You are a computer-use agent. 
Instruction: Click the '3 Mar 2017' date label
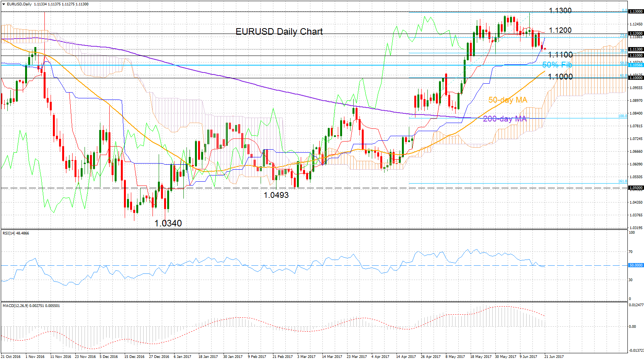coord(307,357)
